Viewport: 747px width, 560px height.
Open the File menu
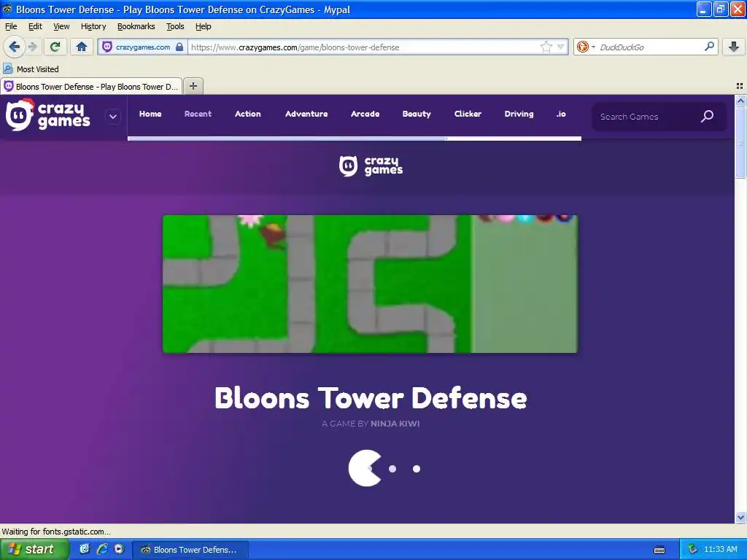pos(11,26)
